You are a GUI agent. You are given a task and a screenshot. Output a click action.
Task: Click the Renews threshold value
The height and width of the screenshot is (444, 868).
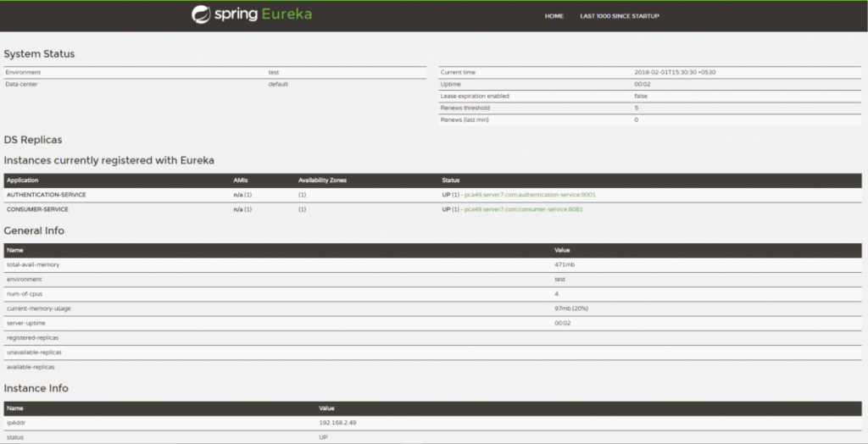tap(636, 108)
